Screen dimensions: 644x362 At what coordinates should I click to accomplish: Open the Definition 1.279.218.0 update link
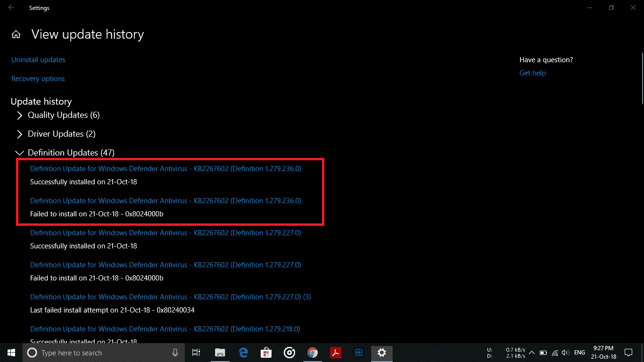tap(165, 329)
